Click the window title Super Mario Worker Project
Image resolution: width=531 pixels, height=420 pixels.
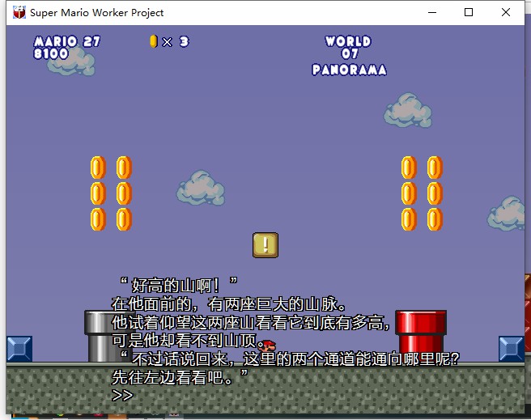[97, 13]
